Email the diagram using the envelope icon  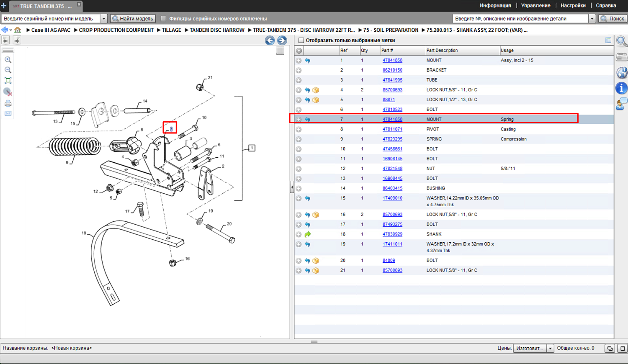[8, 113]
